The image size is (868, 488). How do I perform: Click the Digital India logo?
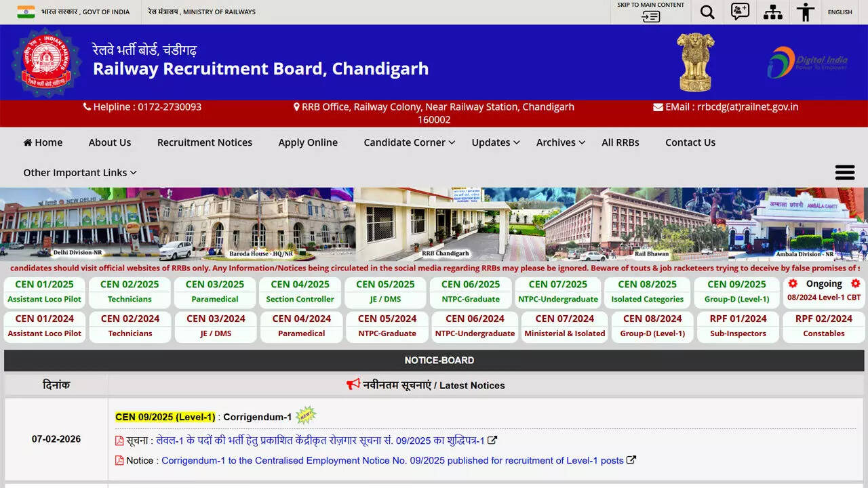pyautogui.click(x=807, y=62)
